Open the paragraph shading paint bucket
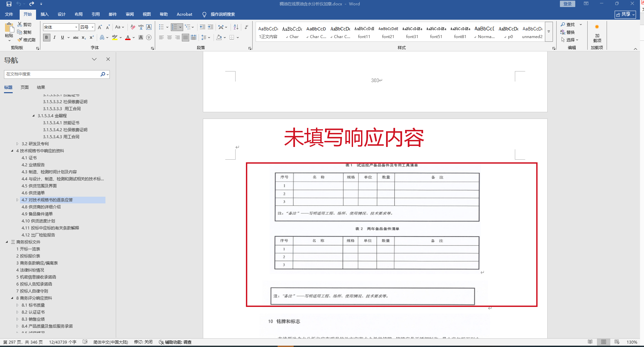 point(219,37)
